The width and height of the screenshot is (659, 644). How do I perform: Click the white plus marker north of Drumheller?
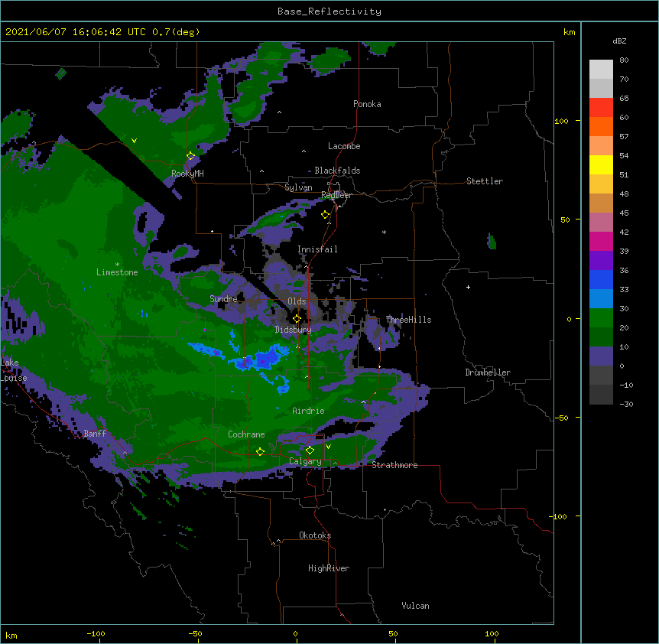(x=468, y=287)
